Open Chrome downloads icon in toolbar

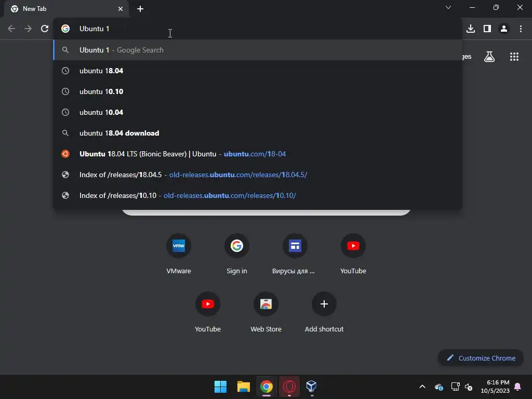coord(470,29)
